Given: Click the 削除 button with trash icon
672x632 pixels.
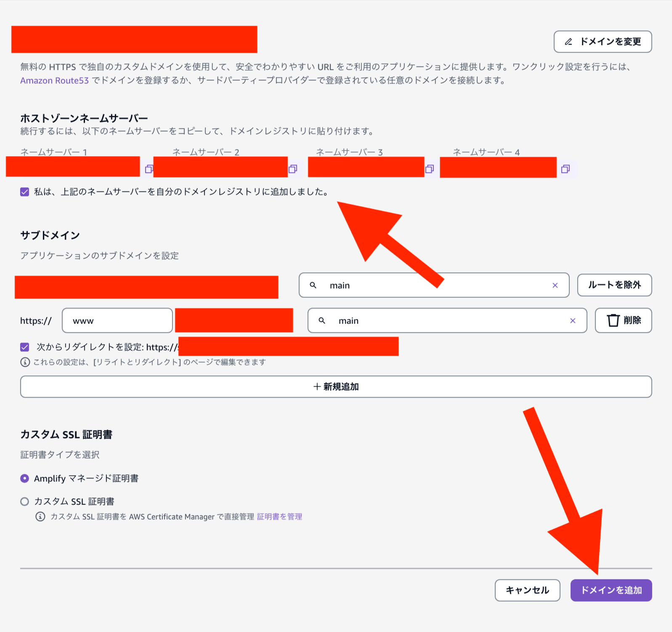Looking at the screenshot, I should 623,320.
